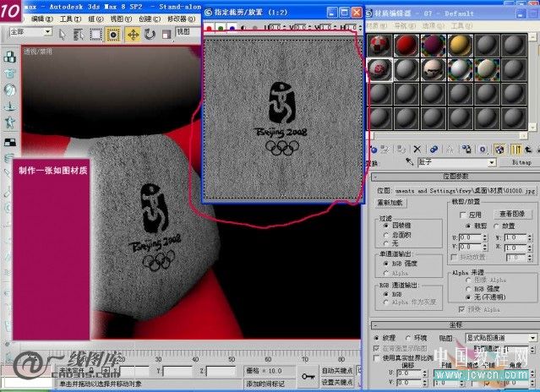
Task: Toggle green channel in crop window
Action: point(221,28)
